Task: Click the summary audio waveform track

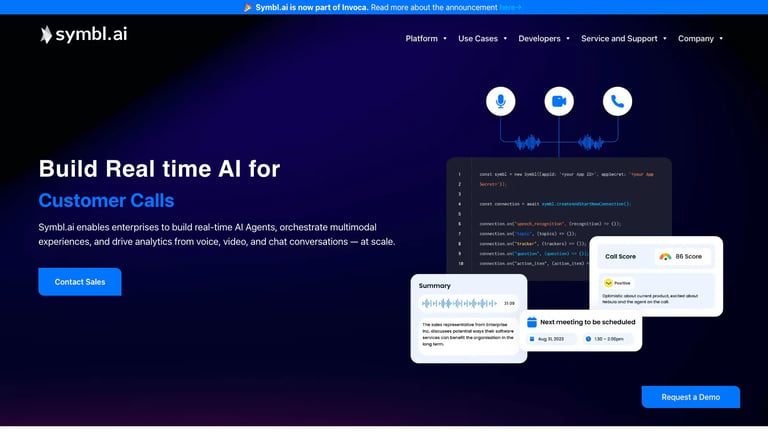Action: click(x=459, y=304)
